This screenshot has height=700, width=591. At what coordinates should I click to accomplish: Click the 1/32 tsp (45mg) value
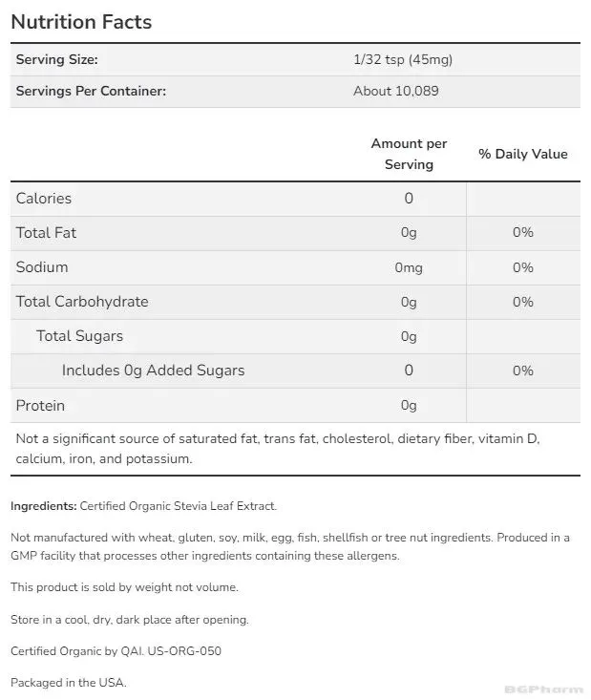pyautogui.click(x=403, y=59)
